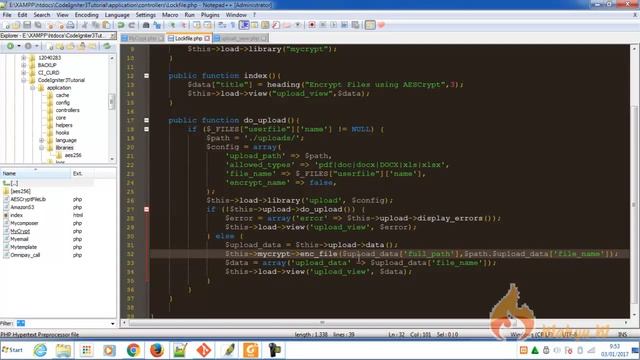Open Chrome from the taskbar
This screenshot has width=640, height=360.
(133, 350)
